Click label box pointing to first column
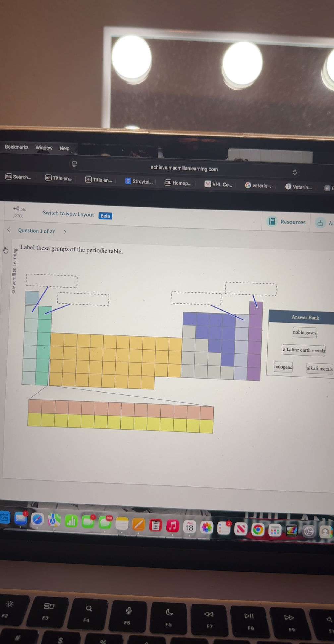Viewport: 334px width, 644px height. (52, 281)
